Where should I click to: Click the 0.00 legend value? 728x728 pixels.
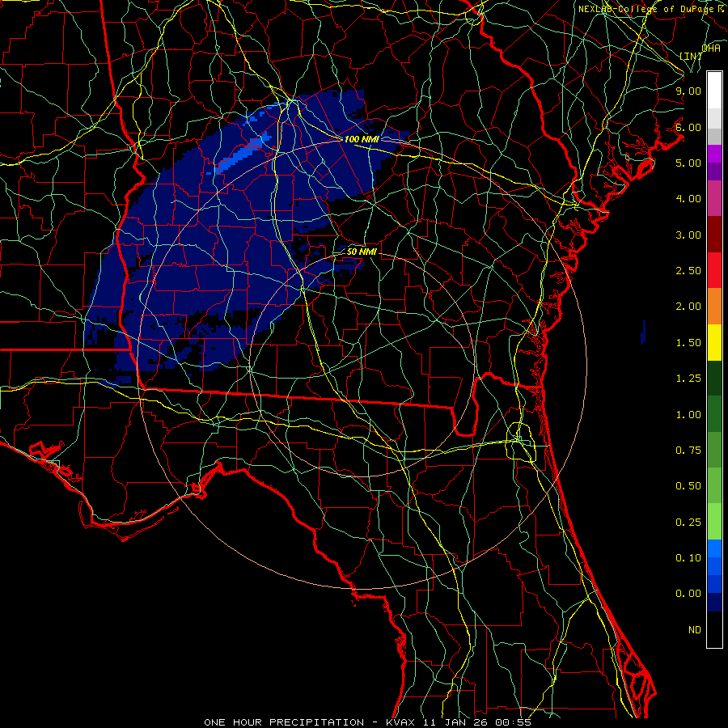pos(688,594)
